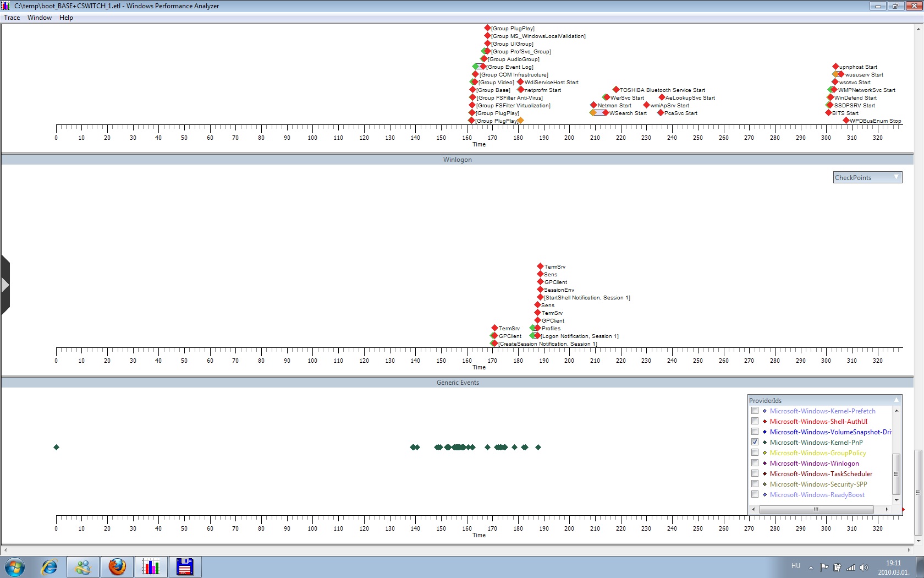924x578 pixels.
Task: Click the ProviderIds vertical scrollbar thumb
Action: tap(896, 474)
